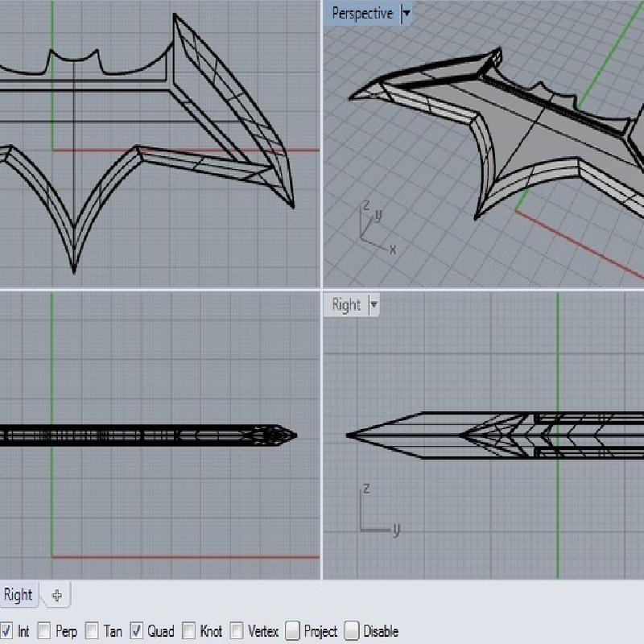The width and height of the screenshot is (644, 644).
Task: Enable the Vertex object snap checkbox
Action: click(236, 630)
